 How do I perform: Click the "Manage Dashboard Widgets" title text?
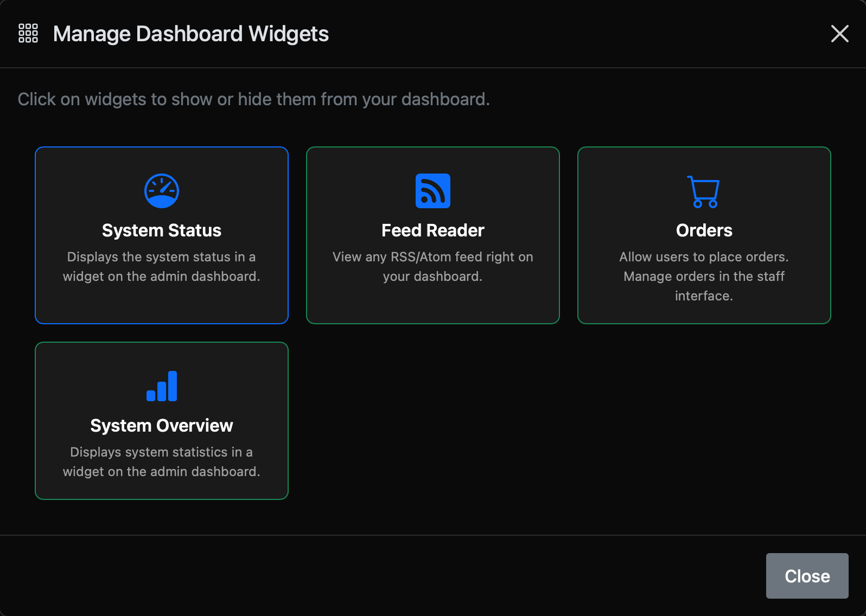[x=191, y=34]
